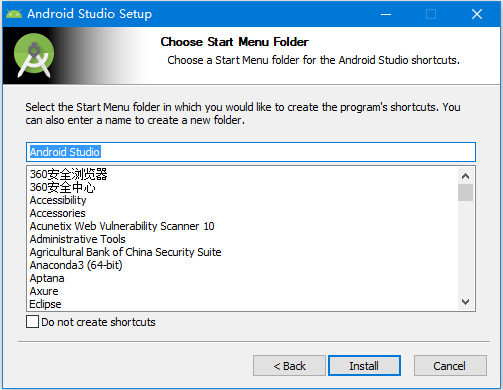Viewport: 503px width, 390px height.
Task: Click the Install button
Action: pos(364,366)
